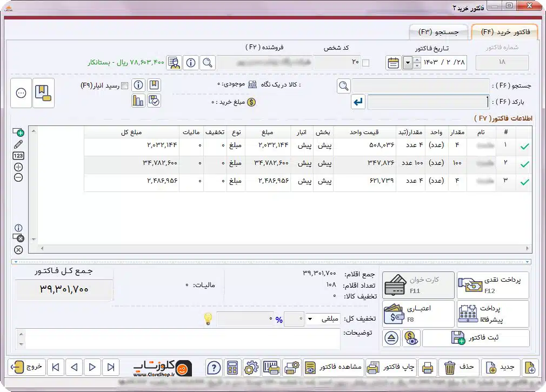Open the ellipsis more-options button

tap(21, 93)
